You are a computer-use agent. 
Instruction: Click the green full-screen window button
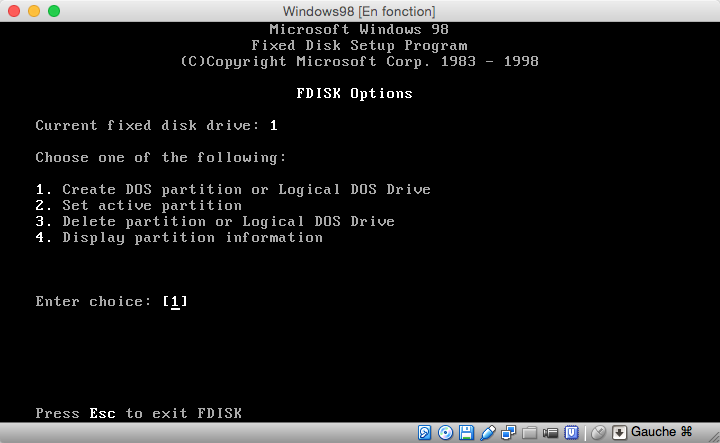(54, 11)
